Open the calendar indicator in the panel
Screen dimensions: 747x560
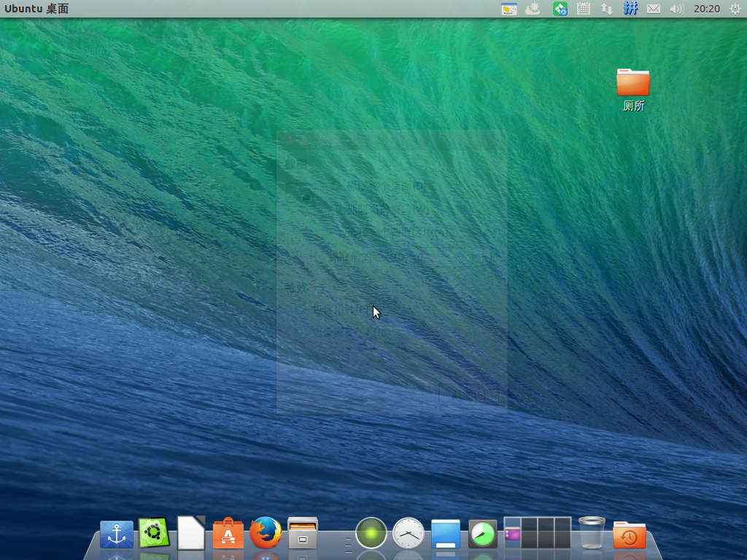584,9
